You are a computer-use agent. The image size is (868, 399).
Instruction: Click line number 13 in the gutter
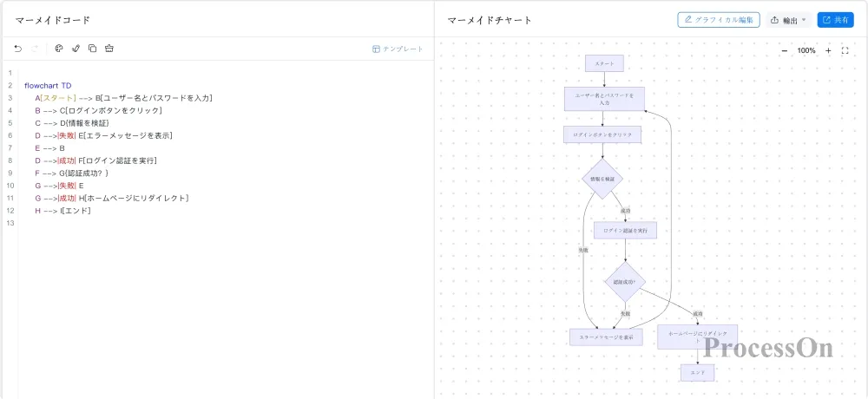pyautogui.click(x=10, y=223)
